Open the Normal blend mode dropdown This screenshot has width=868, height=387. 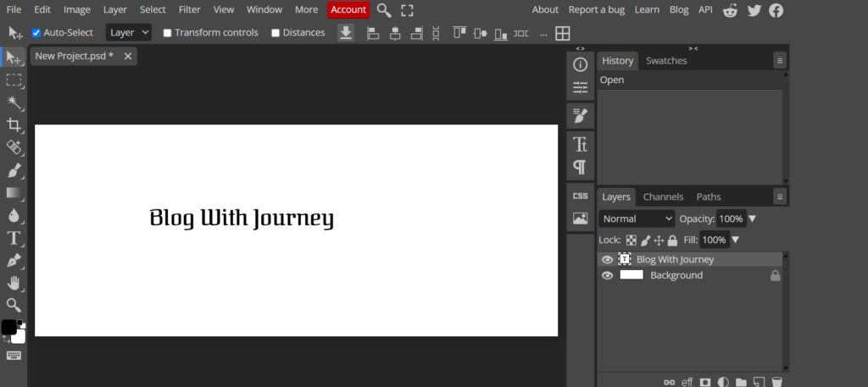[x=637, y=219]
